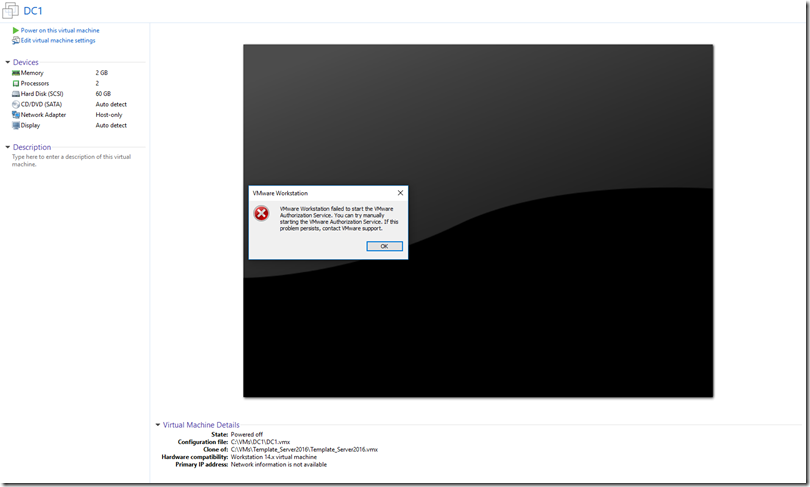Click the Display Auto detect value
The image size is (810, 487).
click(x=111, y=125)
